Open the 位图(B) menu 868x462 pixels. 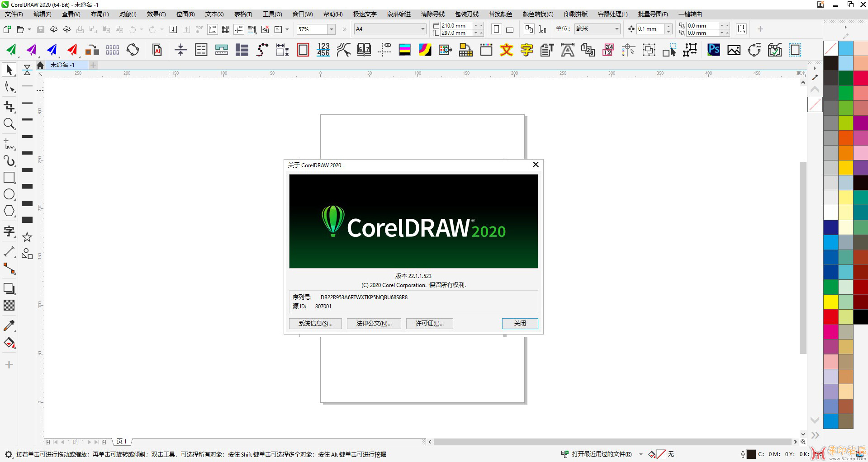pyautogui.click(x=185, y=14)
